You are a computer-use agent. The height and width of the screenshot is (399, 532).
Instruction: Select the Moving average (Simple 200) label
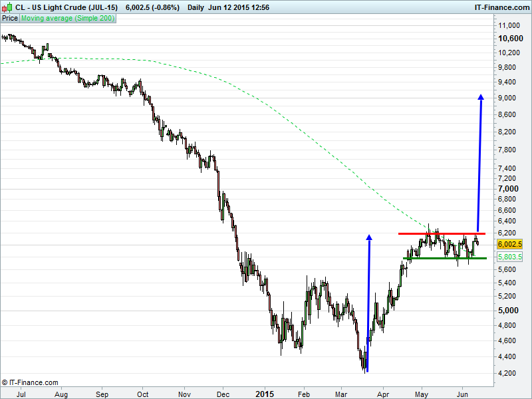68,19
